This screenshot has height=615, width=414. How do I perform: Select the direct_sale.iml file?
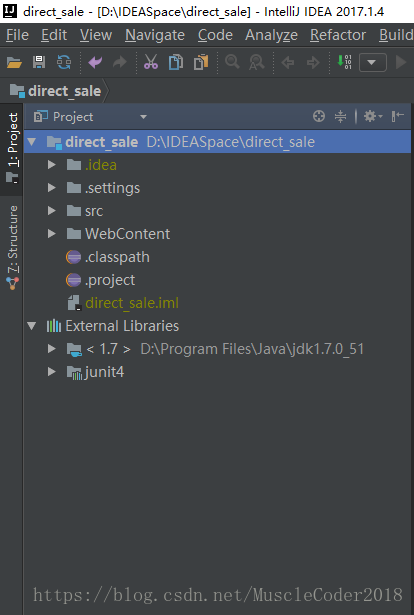click(132, 303)
